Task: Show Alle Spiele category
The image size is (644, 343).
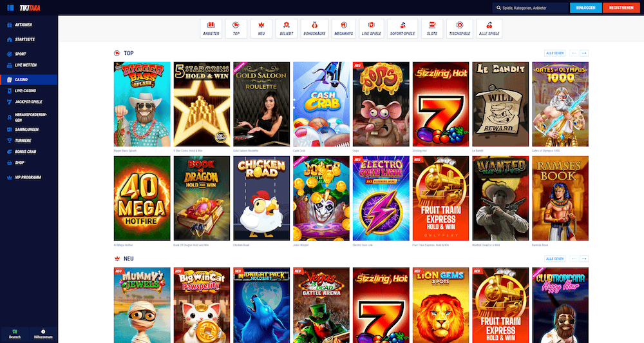Action: (x=489, y=28)
